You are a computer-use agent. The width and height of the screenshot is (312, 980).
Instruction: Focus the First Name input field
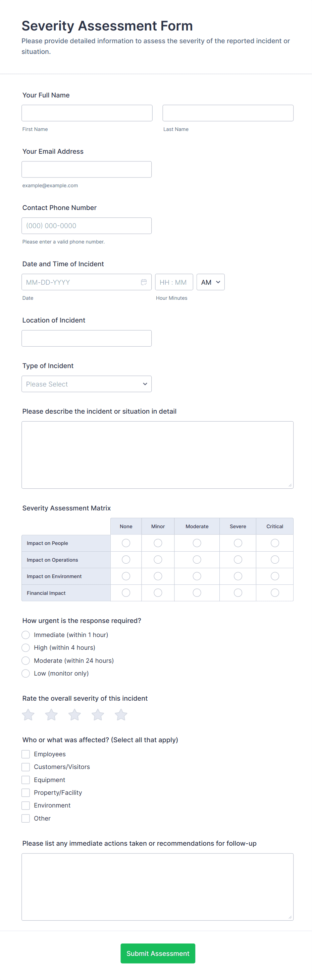(x=87, y=113)
